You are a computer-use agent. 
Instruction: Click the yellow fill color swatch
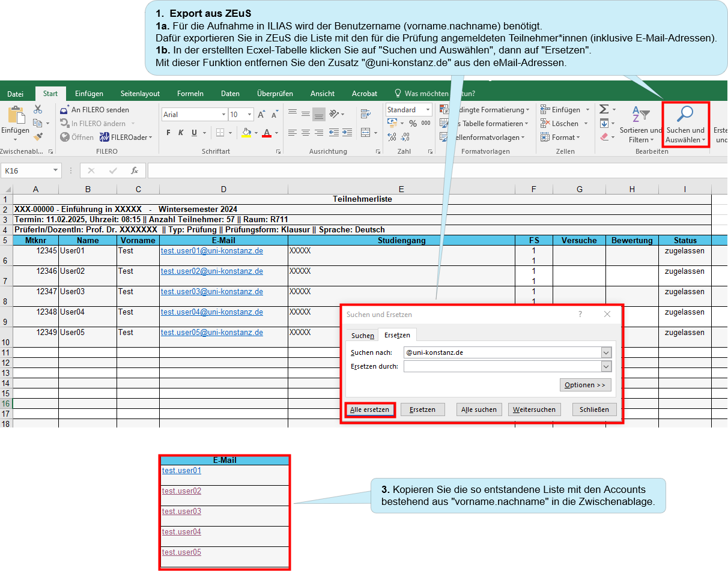point(246,133)
